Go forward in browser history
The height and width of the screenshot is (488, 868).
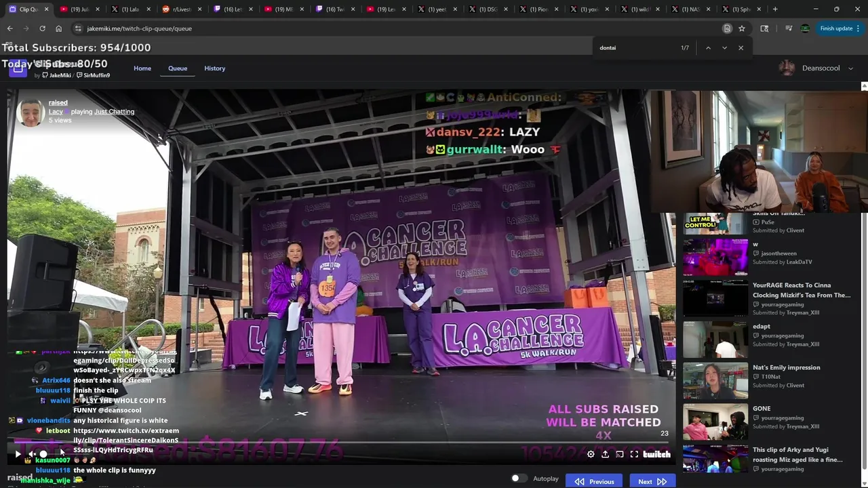(x=26, y=28)
